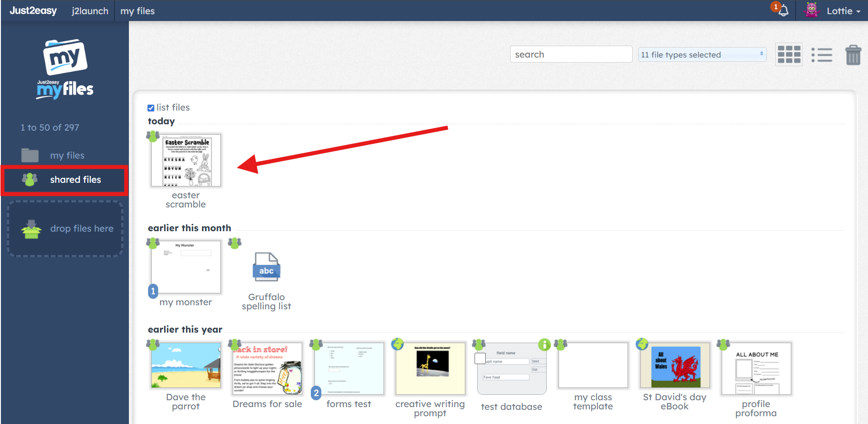Toggle the list files checkbox

pyautogui.click(x=151, y=108)
